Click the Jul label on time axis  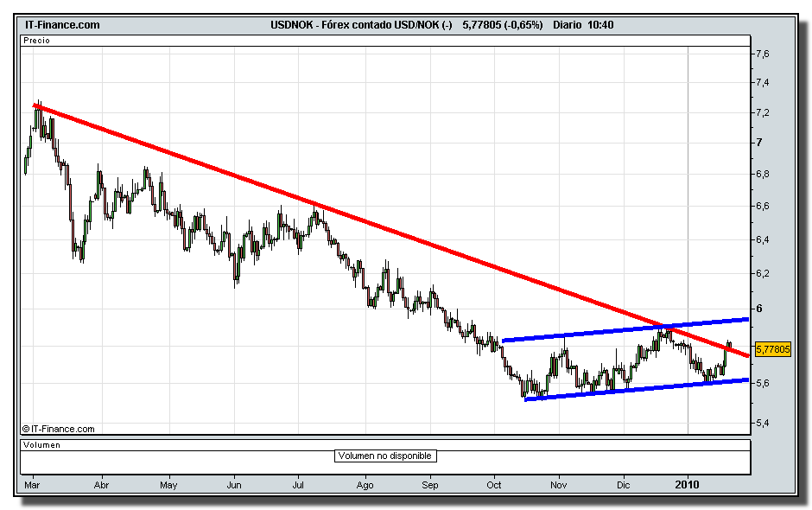[x=298, y=485]
